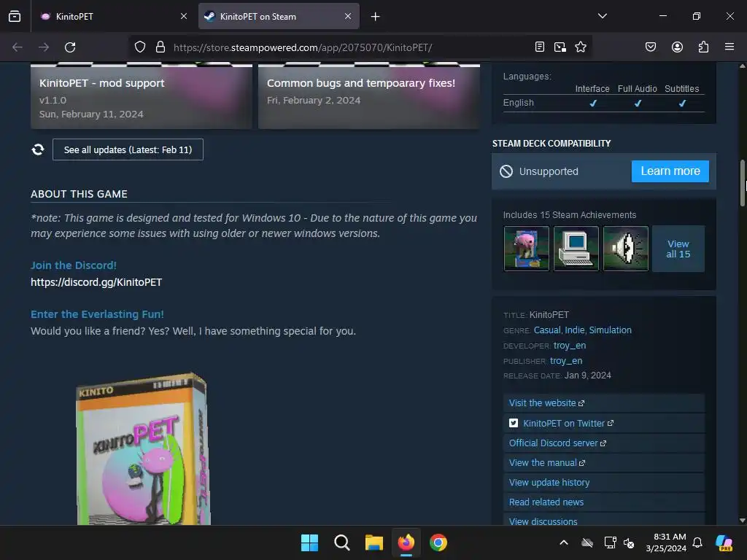Open View update history link
The image size is (747, 560).
click(603, 483)
